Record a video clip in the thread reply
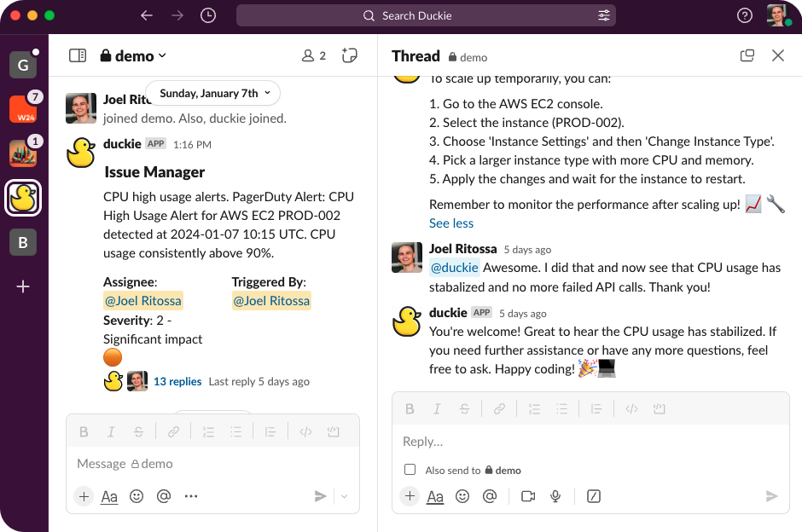Image resolution: width=802 pixels, height=532 pixels. pyautogui.click(x=528, y=496)
